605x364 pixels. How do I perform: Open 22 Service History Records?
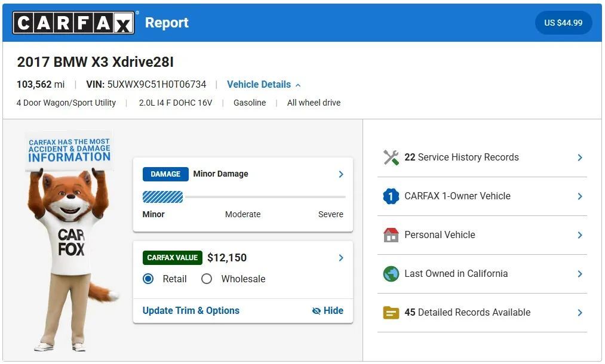(461, 158)
